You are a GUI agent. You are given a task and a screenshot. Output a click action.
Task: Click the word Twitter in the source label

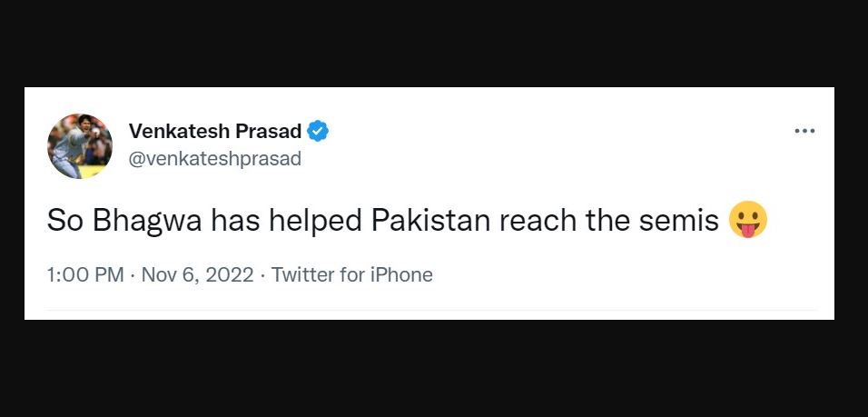point(302,274)
